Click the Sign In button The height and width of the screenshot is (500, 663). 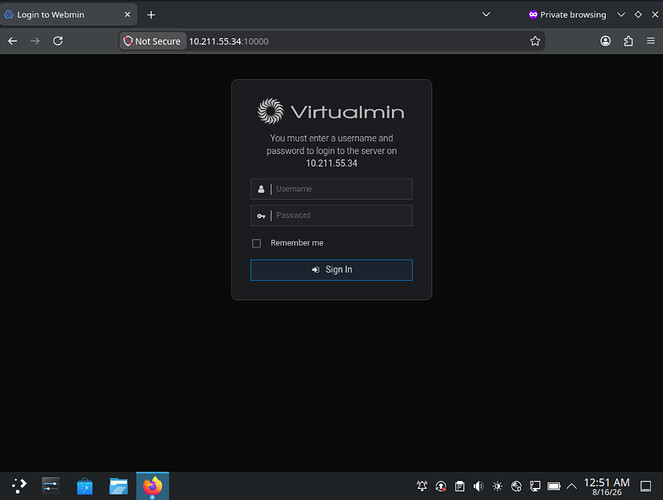(332, 270)
